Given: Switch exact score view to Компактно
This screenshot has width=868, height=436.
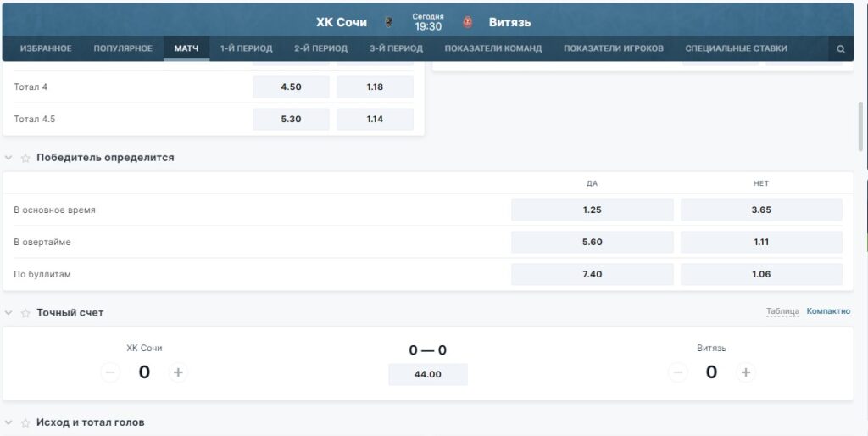Looking at the screenshot, I should tap(828, 311).
